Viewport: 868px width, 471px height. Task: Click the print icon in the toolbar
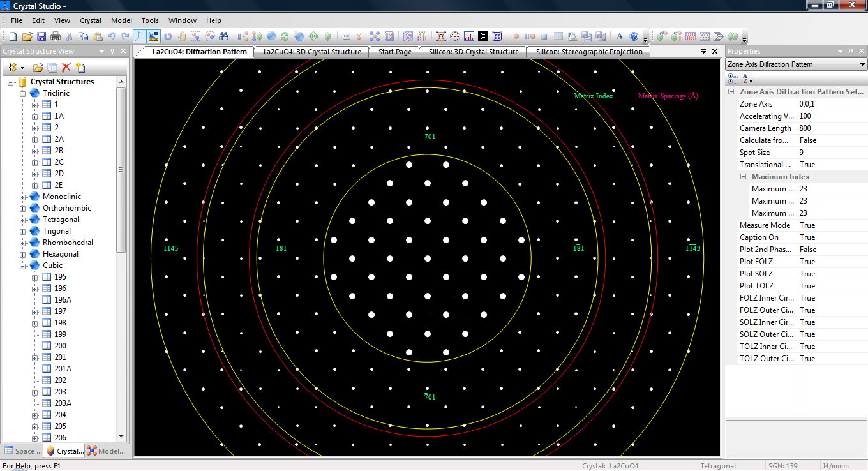click(x=56, y=36)
